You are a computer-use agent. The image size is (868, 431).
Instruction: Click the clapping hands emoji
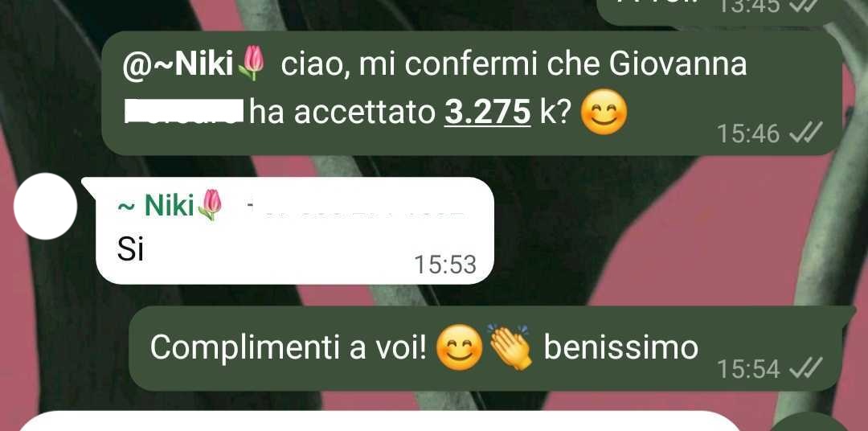(510, 347)
